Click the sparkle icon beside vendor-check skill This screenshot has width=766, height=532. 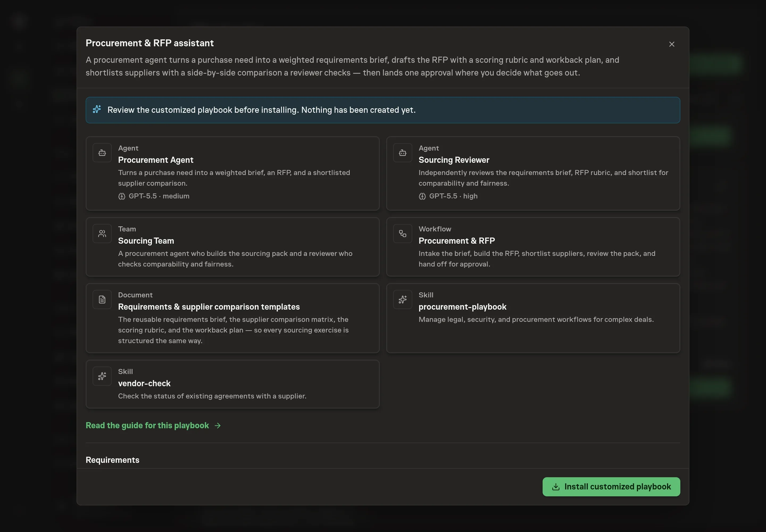click(102, 376)
